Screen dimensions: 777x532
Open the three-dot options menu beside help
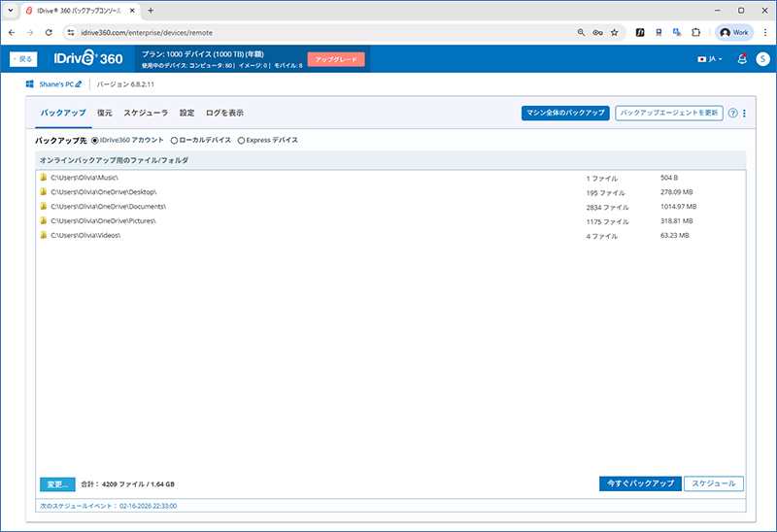point(744,113)
